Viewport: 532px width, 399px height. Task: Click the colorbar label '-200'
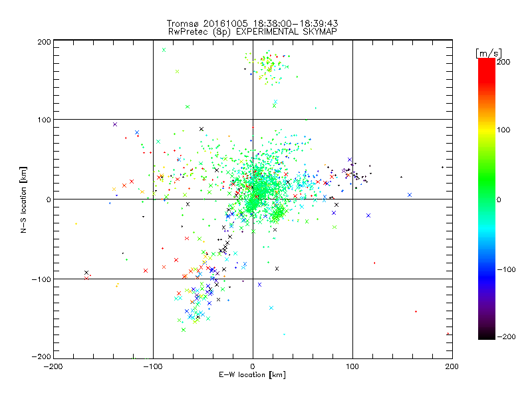click(507, 336)
